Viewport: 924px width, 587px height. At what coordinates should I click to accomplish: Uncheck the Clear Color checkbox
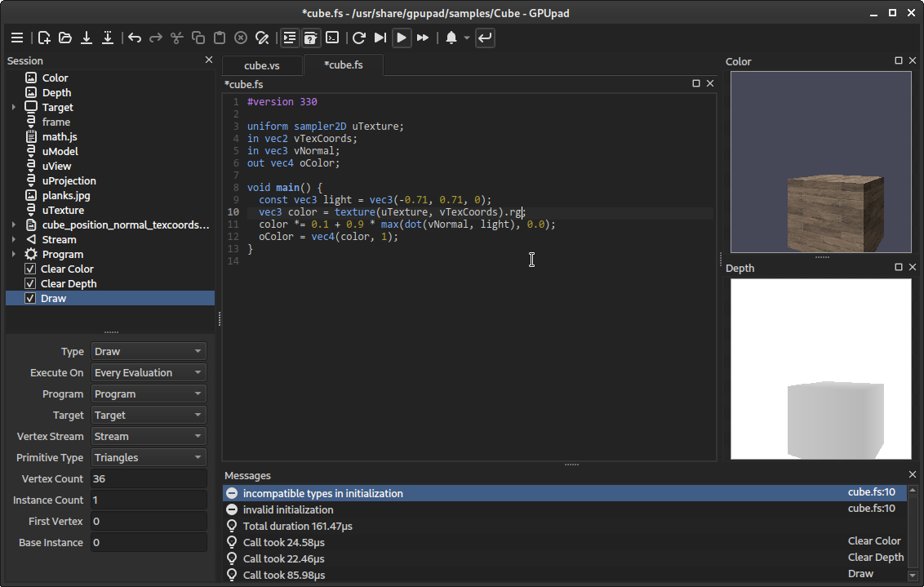(30, 269)
